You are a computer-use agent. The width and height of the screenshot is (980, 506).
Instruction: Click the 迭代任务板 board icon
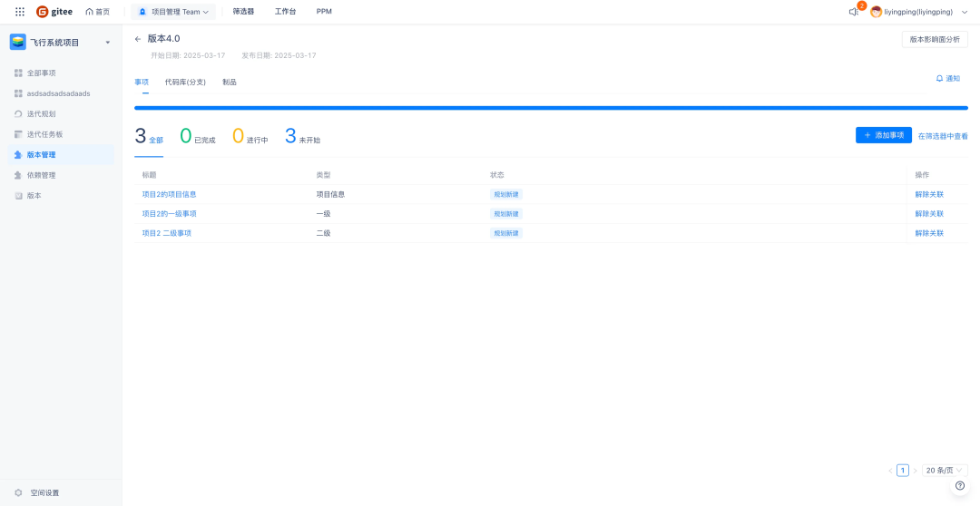click(x=19, y=134)
